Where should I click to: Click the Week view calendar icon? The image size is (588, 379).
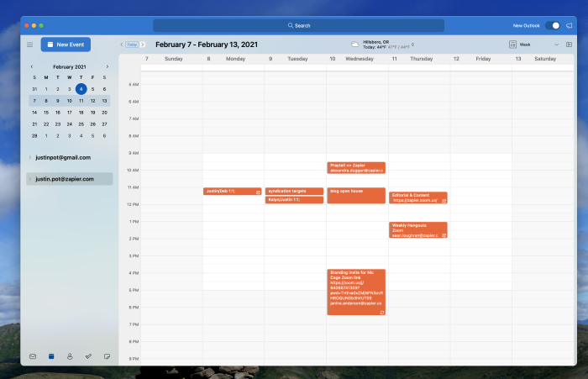click(x=512, y=45)
